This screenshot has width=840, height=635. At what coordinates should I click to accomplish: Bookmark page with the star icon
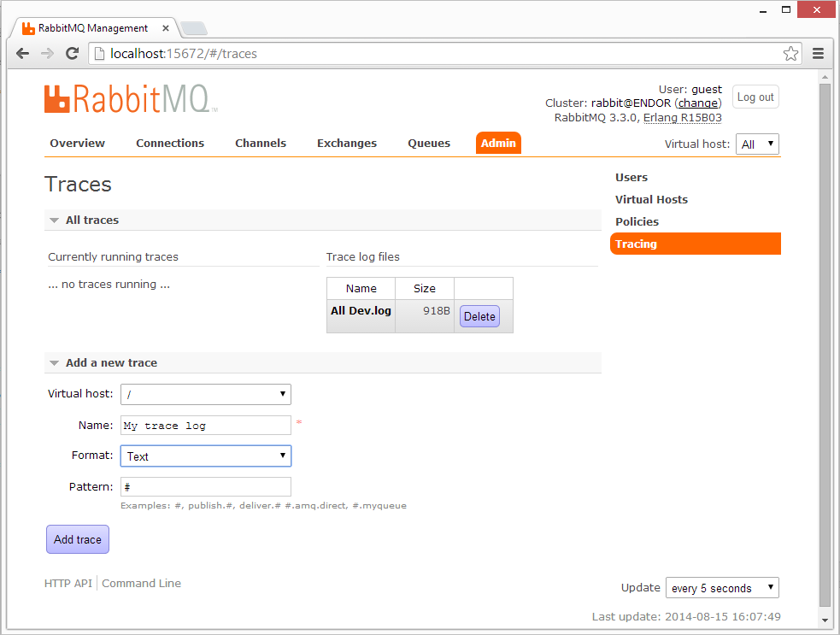click(790, 54)
